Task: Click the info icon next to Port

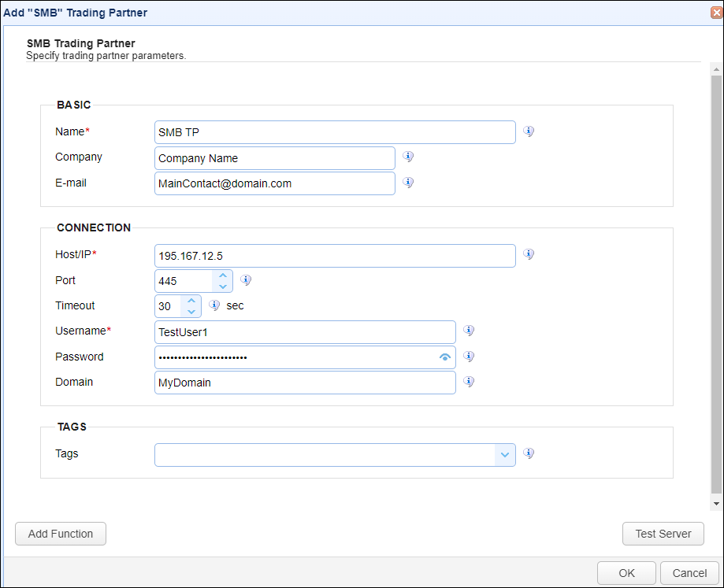Action: click(246, 280)
